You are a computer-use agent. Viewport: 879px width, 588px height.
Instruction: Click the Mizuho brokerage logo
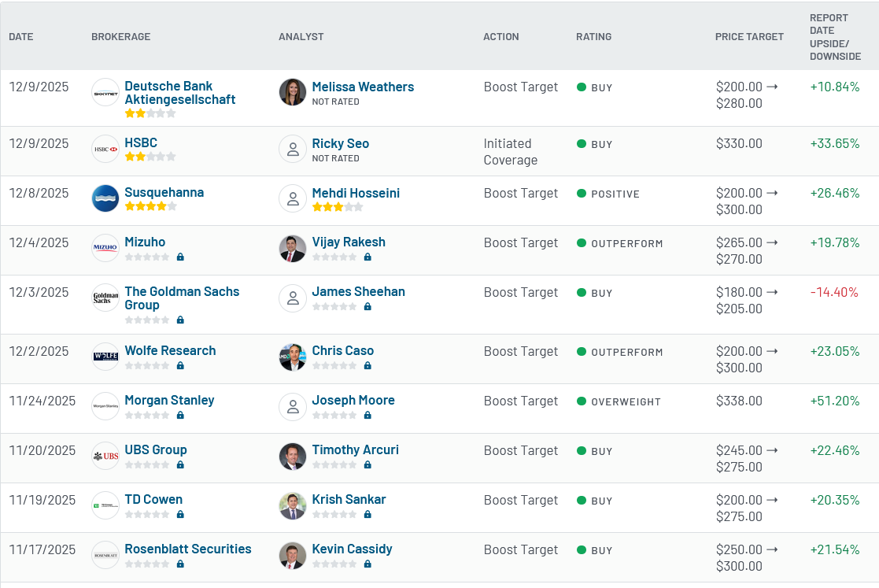105,248
